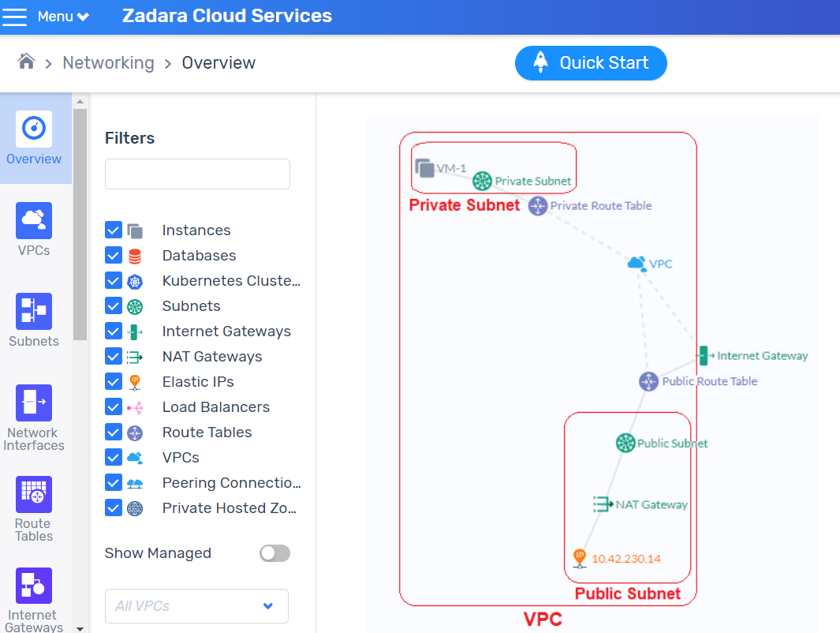This screenshot has width=840, height=633.
Task: Open the hamburger menu icon
Action: point(14,17)
